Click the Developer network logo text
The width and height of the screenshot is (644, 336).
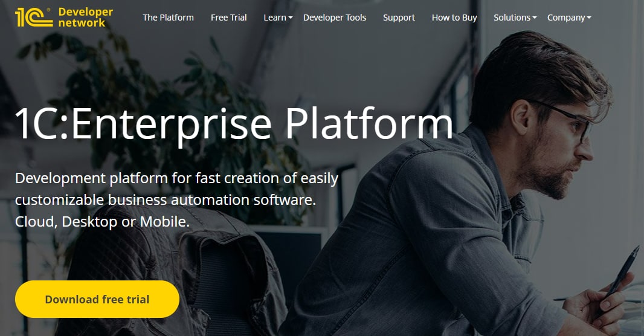85,18
